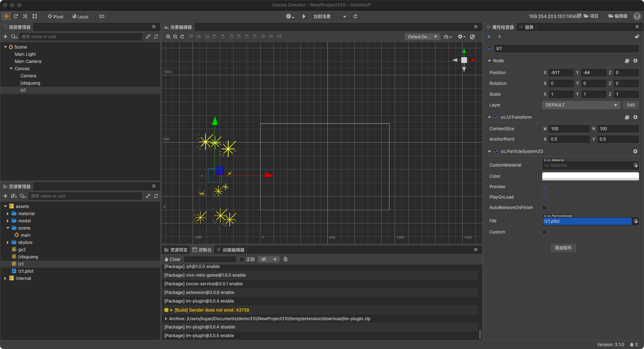This screenshot has width=644, height=349.
Task: Zoom in the scene editor view
Action: (x=168, y=36)
